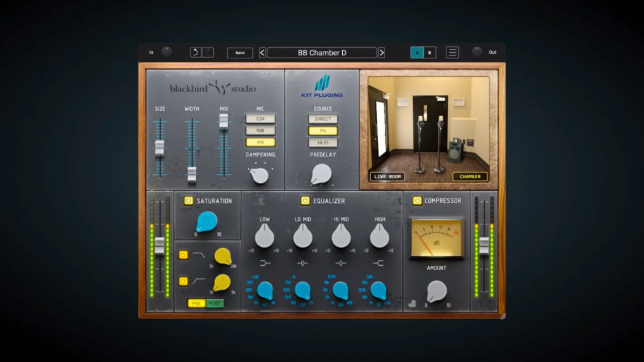Screen dimensions: 644x362
Task: Click the undo arrow icon
Action: click(196, 52)
